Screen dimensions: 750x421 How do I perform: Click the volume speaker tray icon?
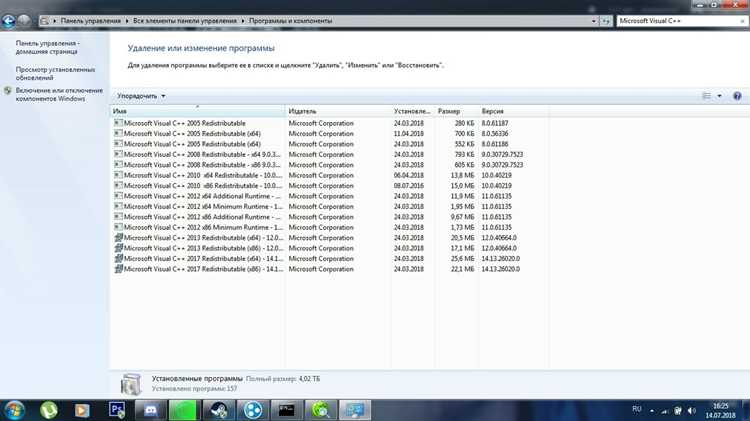pos(691,410)
